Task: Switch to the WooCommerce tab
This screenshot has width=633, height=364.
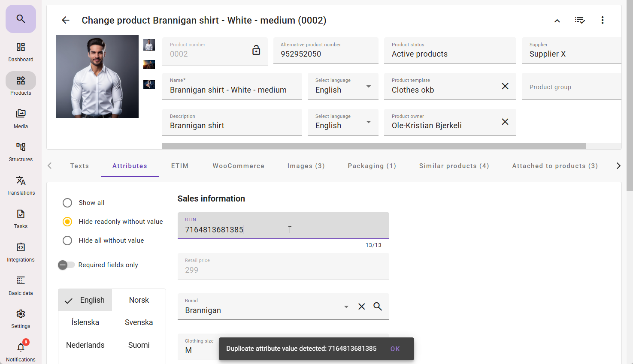Action: 238,166
